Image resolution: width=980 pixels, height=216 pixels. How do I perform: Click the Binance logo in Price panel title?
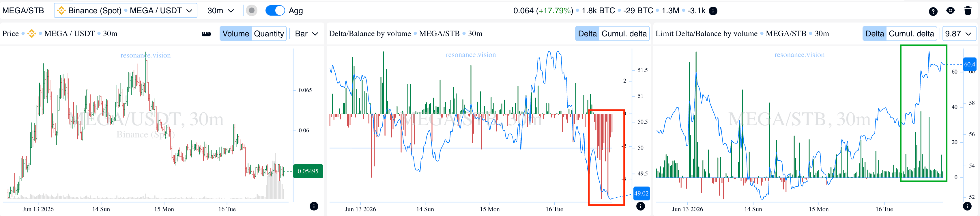[31, 33]
